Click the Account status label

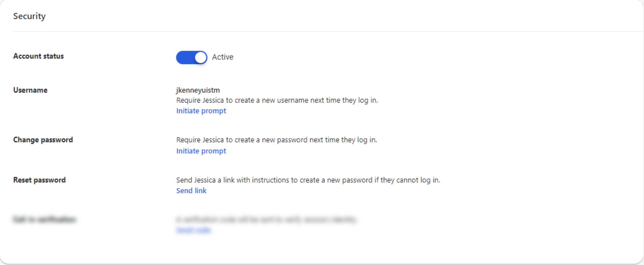[x=38, y=56]
